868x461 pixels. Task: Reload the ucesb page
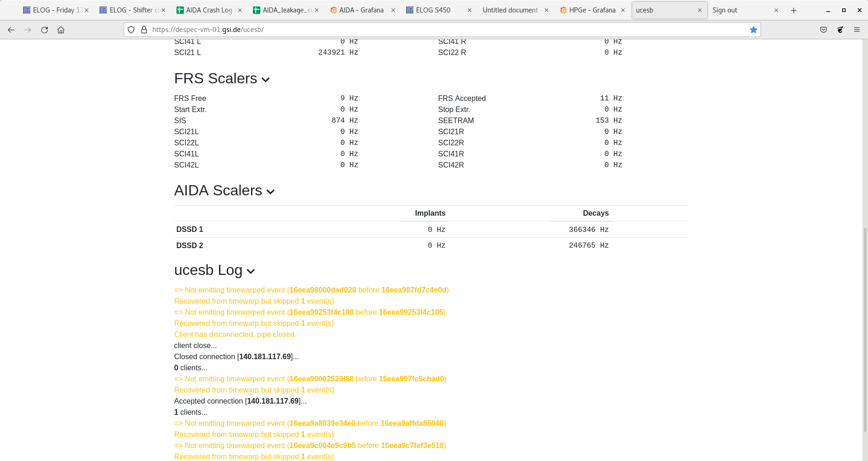(44, 30)
